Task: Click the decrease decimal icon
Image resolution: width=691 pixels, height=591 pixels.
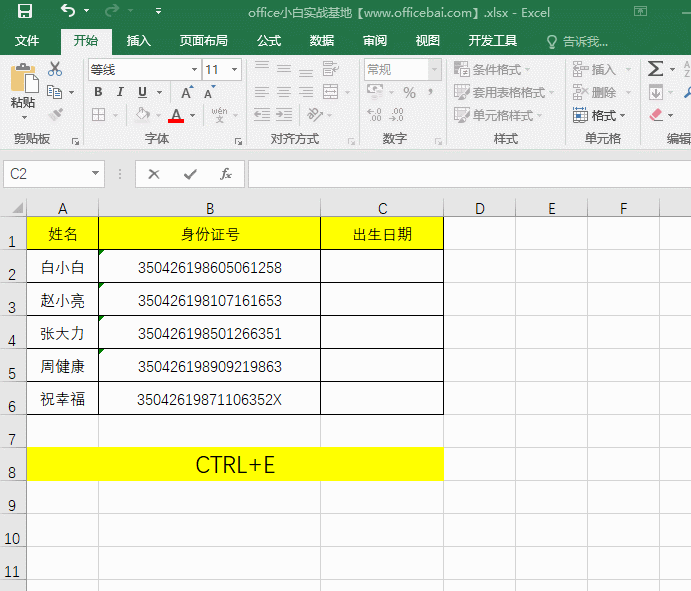Action: (397, 115)
